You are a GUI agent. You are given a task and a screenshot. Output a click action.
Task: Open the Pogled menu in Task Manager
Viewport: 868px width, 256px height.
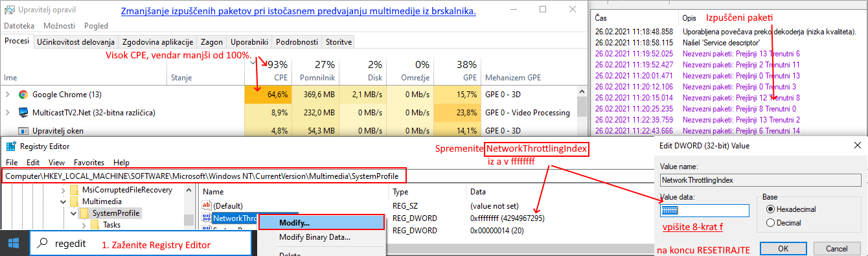coord(96,26)
